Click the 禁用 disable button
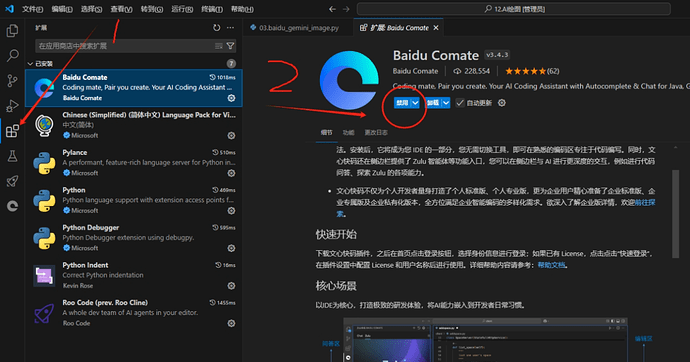 402,103
